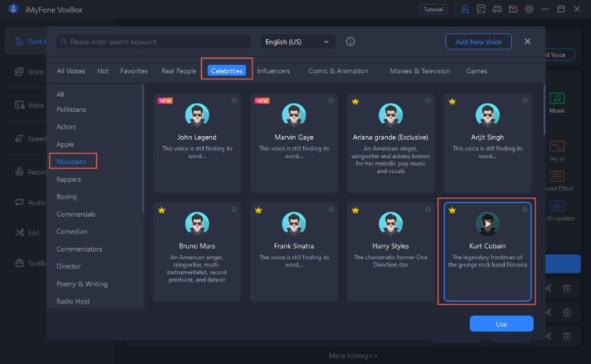Click the Add New Voice button

tap(478, 42)
